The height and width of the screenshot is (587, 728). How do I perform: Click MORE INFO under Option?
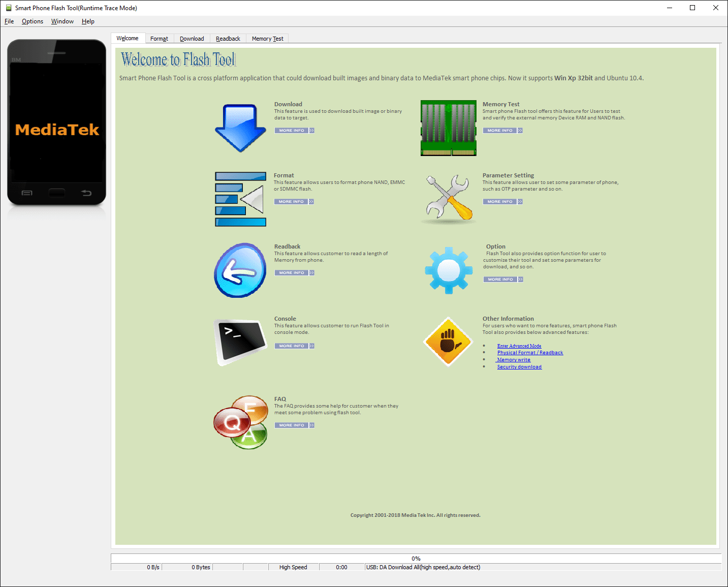[500, 280]
